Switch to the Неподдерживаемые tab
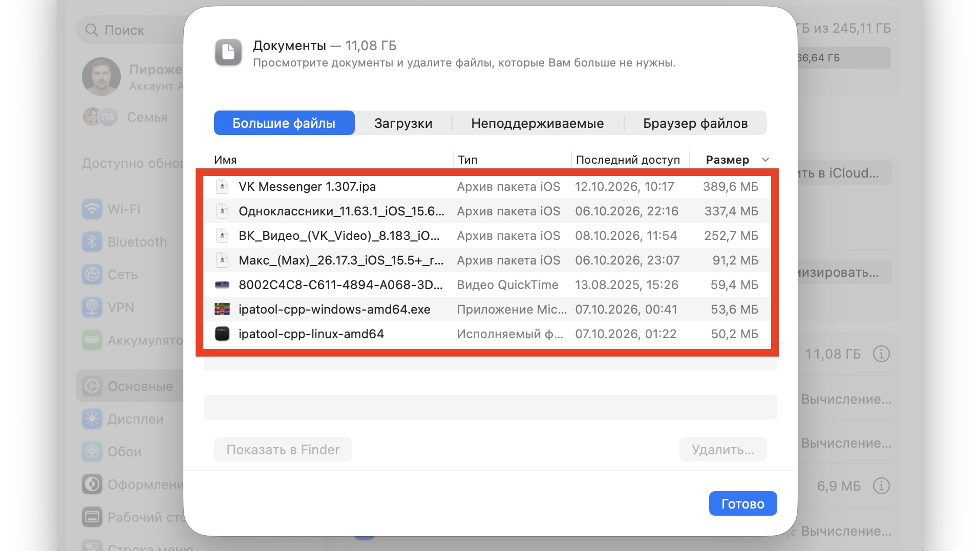The image size is (980, 551). point(538,123)
